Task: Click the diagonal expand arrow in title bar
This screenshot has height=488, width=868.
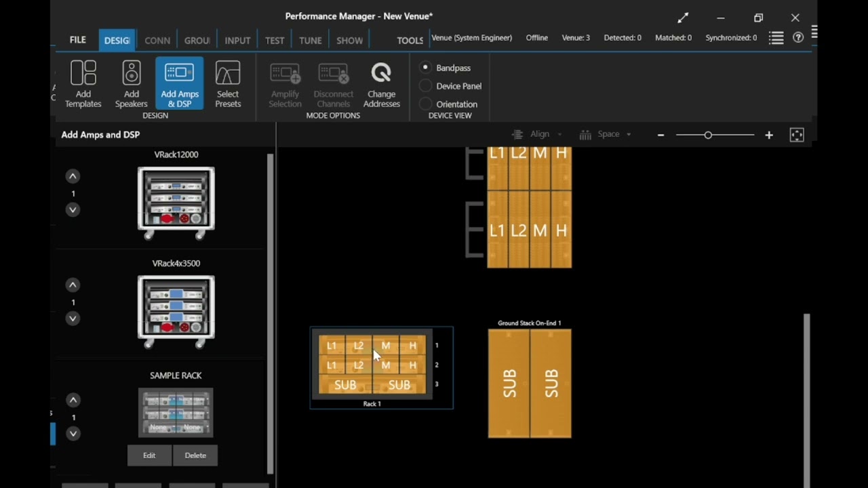Action: [683, 18]
